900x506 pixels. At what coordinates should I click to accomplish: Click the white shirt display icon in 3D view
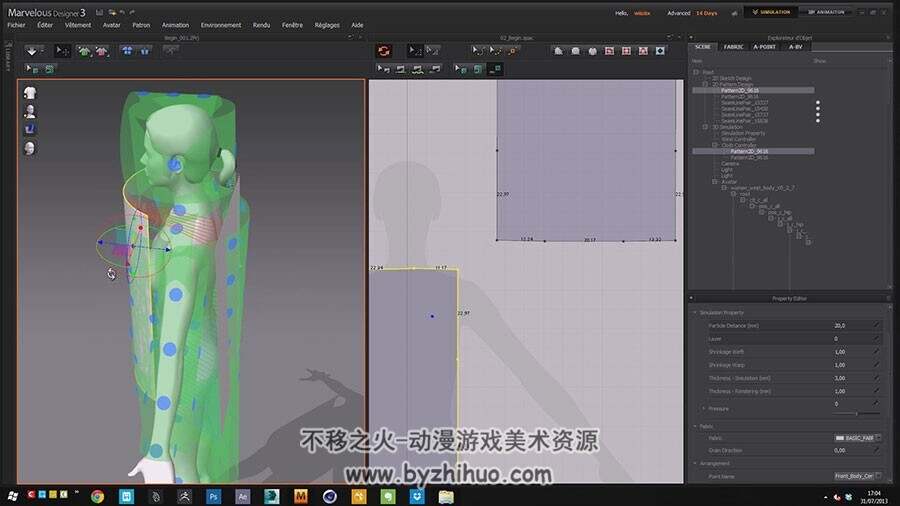(30, 93)
